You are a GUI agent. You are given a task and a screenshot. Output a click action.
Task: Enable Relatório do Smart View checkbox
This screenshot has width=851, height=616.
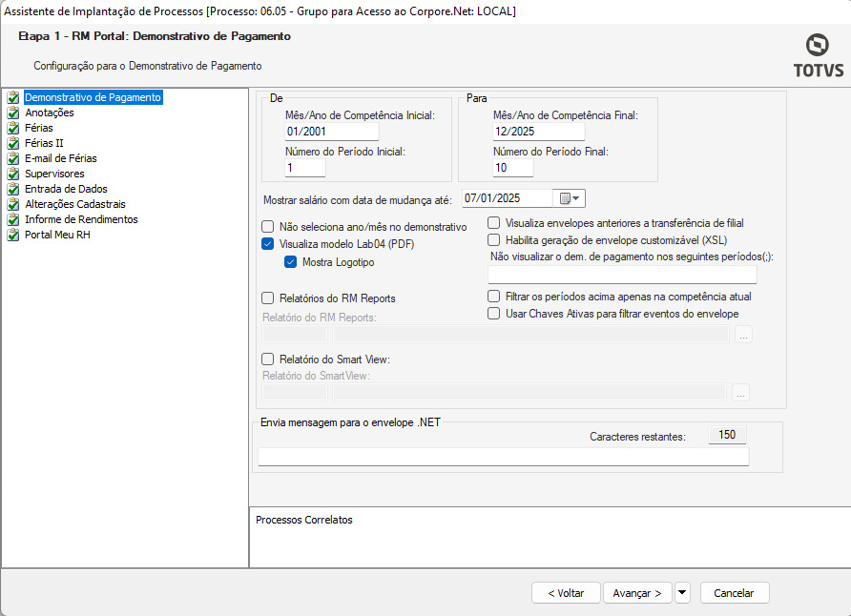[267, 359]
